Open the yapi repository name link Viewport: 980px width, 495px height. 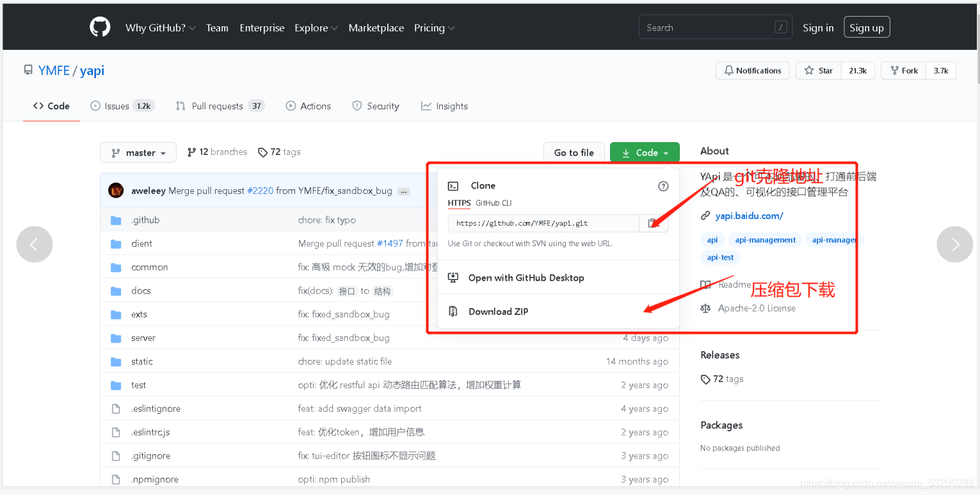click(92, 71)
